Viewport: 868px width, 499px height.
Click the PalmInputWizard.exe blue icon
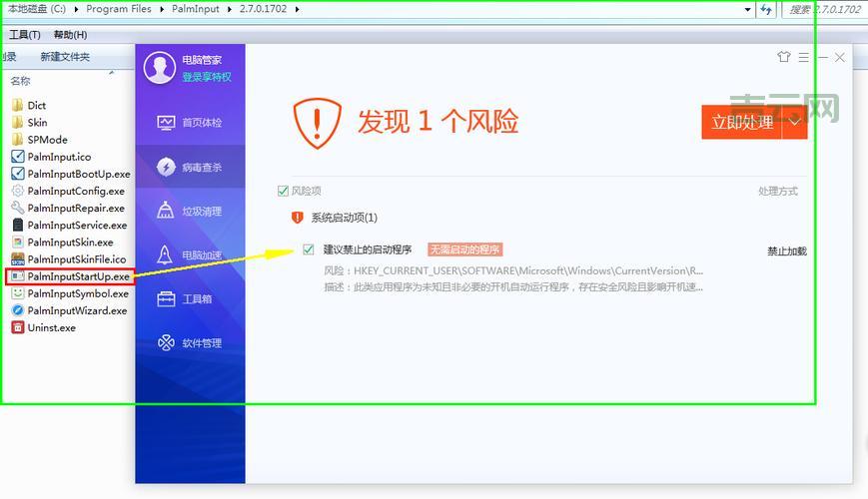tap(18, 310)
